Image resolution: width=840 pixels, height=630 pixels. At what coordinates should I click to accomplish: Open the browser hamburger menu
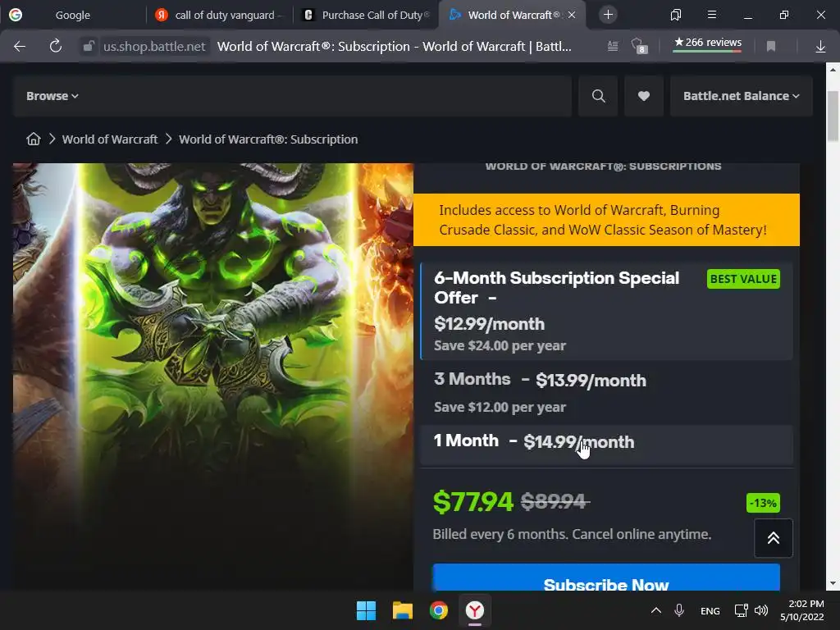click(711, 15)
